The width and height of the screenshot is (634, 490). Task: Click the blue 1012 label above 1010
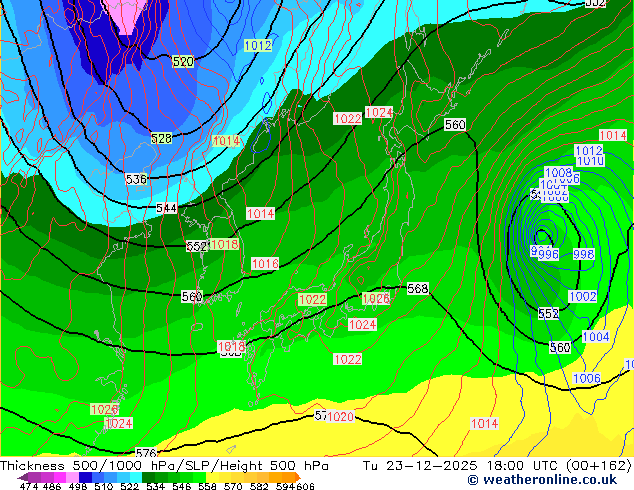pos(589,151)
